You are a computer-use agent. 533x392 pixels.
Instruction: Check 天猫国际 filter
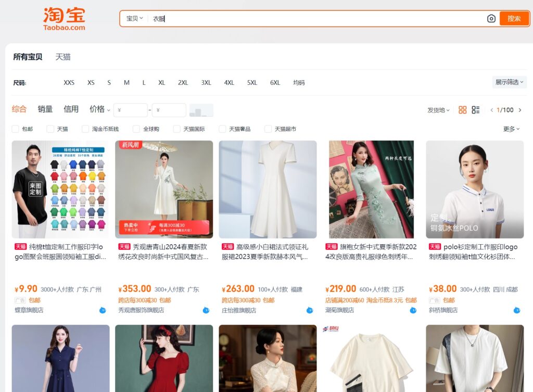point(177,129)
